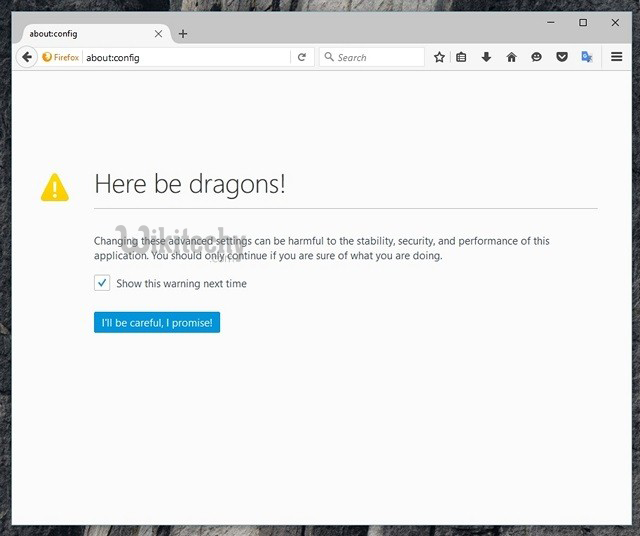Click the Firefox identity icon in address bar
640x536 pixels.
click(61, 57)
